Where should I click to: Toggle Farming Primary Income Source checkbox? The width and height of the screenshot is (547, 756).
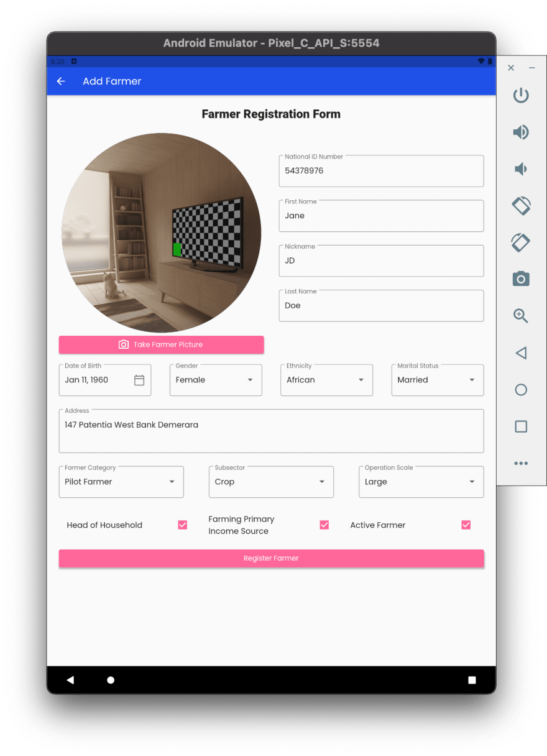(324, 525)
